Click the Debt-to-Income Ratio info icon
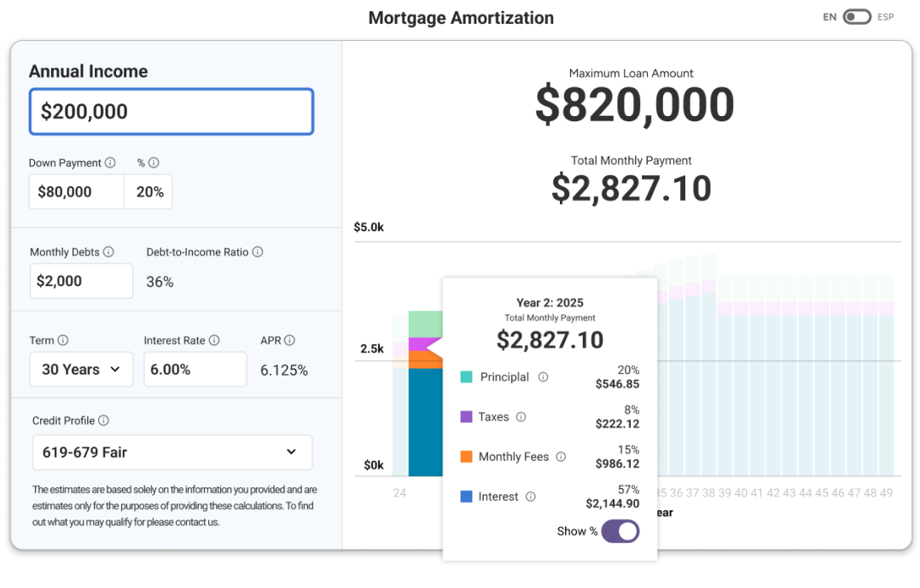The width and height of the screenshot is (920, 588). click(x=257, y=253)
